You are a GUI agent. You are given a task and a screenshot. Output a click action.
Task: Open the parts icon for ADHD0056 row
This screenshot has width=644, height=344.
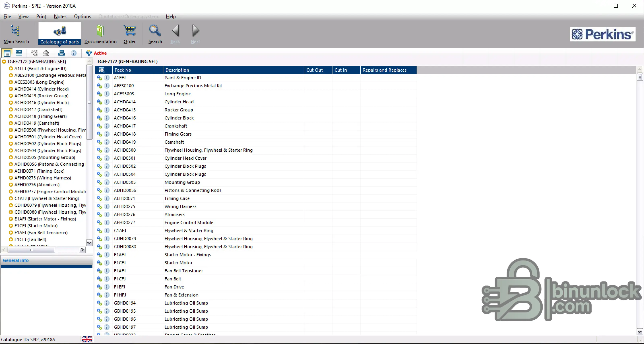[x=99, y=190]
